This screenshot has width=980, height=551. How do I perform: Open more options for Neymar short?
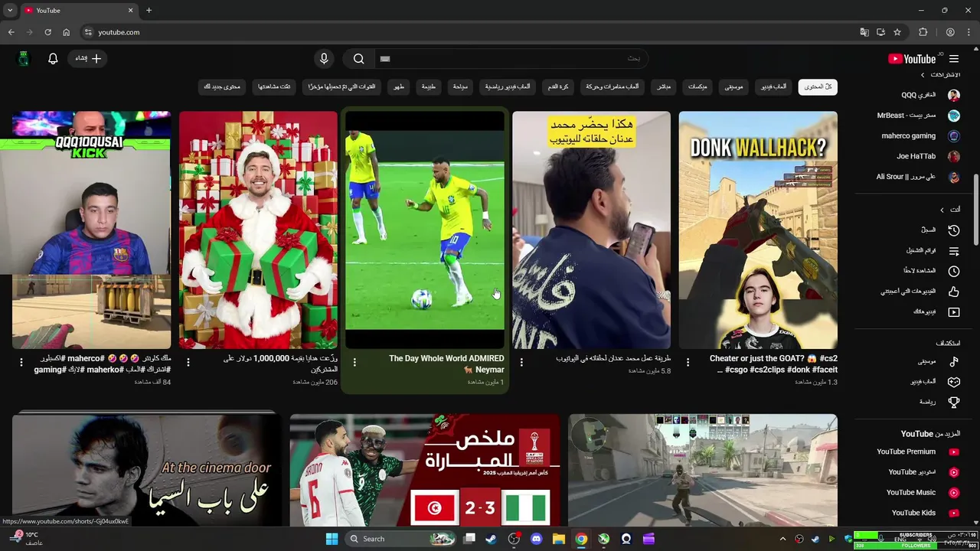tap(354, 363)
